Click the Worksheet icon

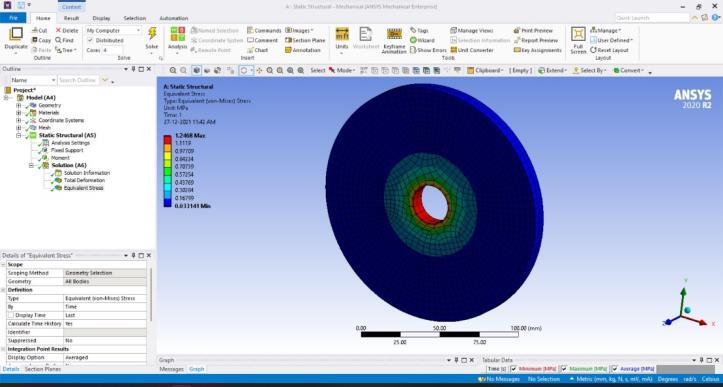[366, 34]
